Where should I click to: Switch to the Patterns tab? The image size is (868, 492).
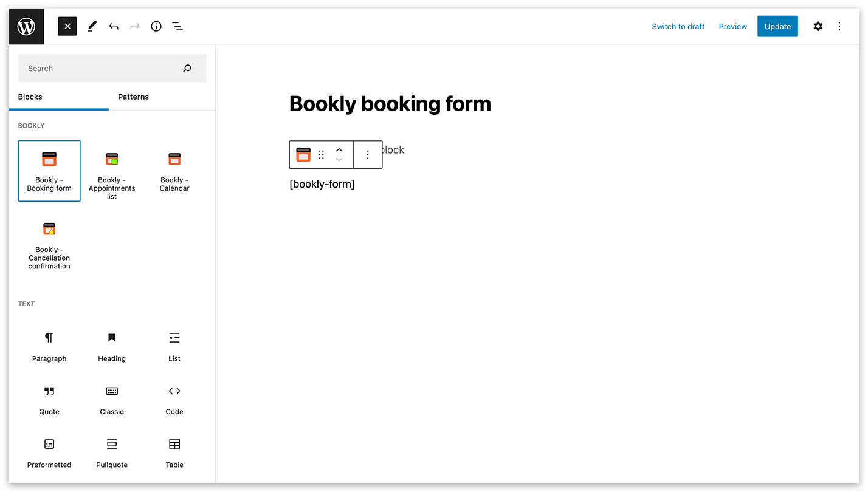pos(133,97)
